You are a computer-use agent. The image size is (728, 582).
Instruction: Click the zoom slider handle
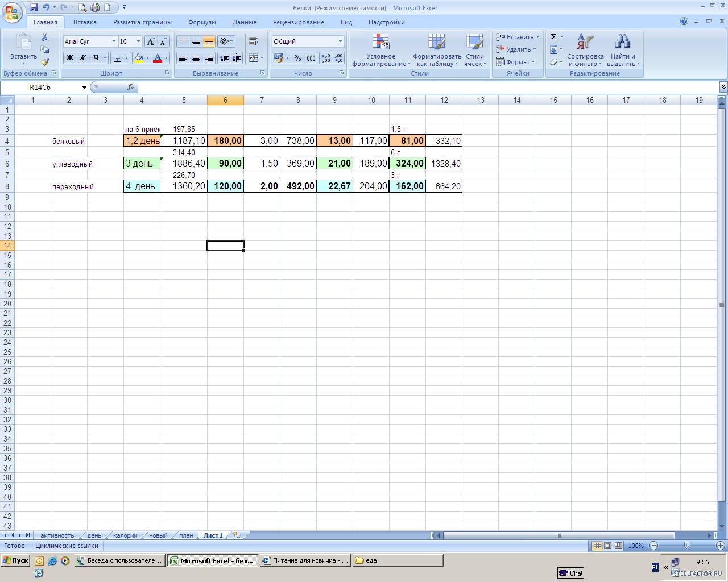tap(686, 546)
